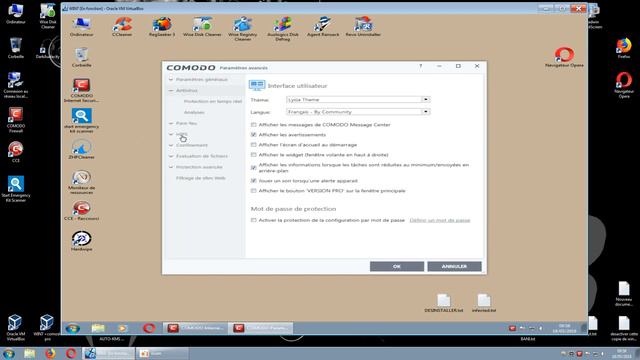The height and width of the screenshot is (360, 640).
Task: Click Interface utilisateur monitor icon
Action: pos(257,85)
